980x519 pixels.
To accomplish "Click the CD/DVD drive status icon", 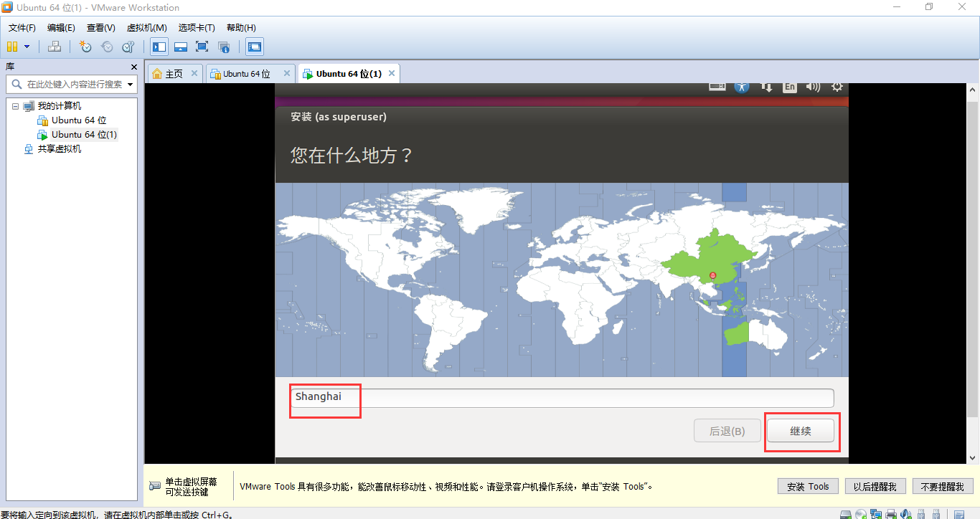I will (861, 514).
